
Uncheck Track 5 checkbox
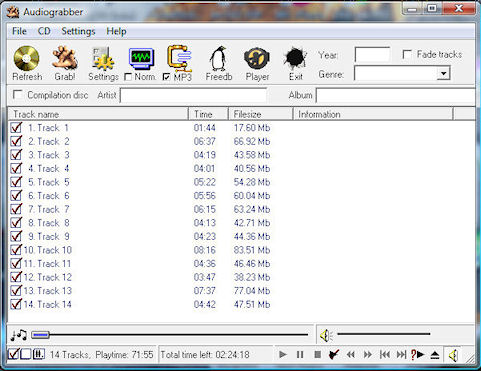(x=16, y=182)
